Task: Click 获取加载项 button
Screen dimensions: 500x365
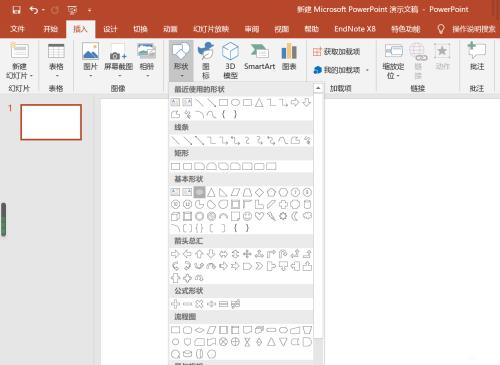Action: [337, 52]
